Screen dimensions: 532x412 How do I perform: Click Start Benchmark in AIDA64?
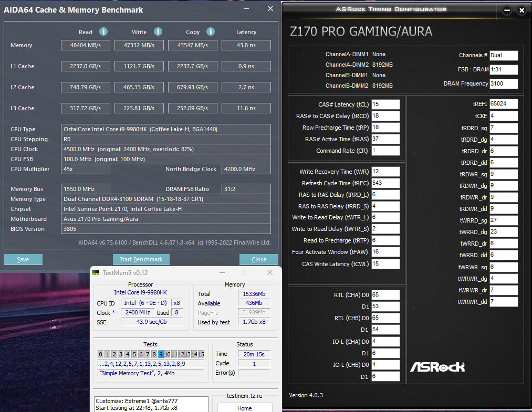(141, 259)
